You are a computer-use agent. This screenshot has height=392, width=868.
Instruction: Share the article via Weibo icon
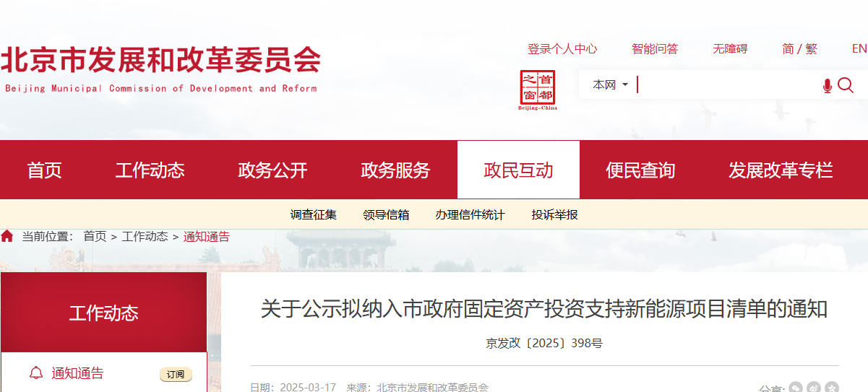click(814, 388)
